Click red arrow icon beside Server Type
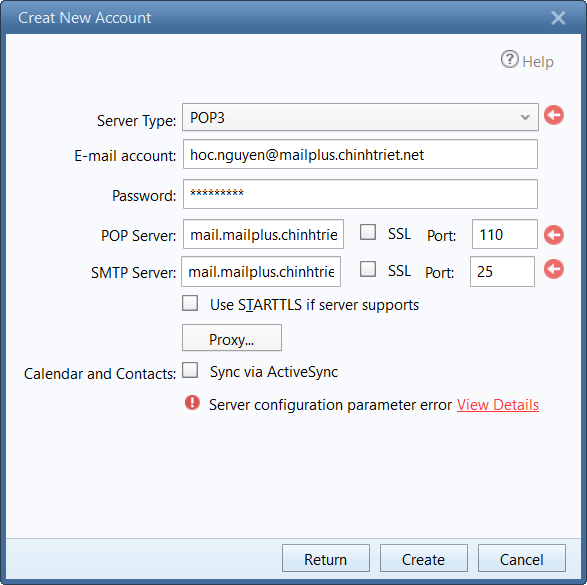The height and width of the screenshot is (585, 587). [x=554, y=115]
